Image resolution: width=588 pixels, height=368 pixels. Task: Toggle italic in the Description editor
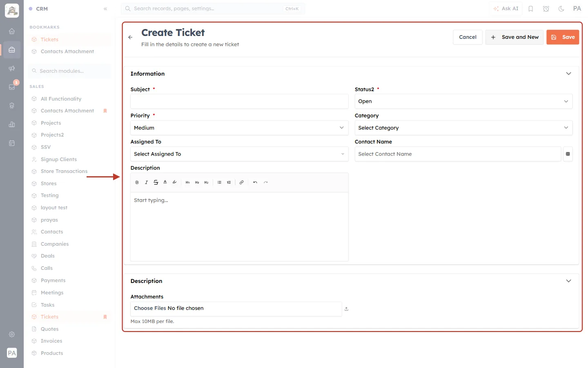coord(146,182)
